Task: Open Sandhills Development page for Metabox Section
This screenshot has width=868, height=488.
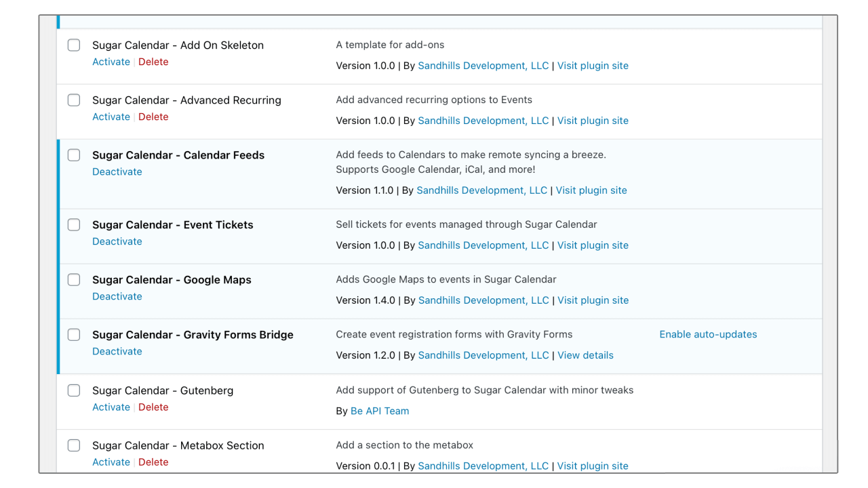Action: pos(483,466)
